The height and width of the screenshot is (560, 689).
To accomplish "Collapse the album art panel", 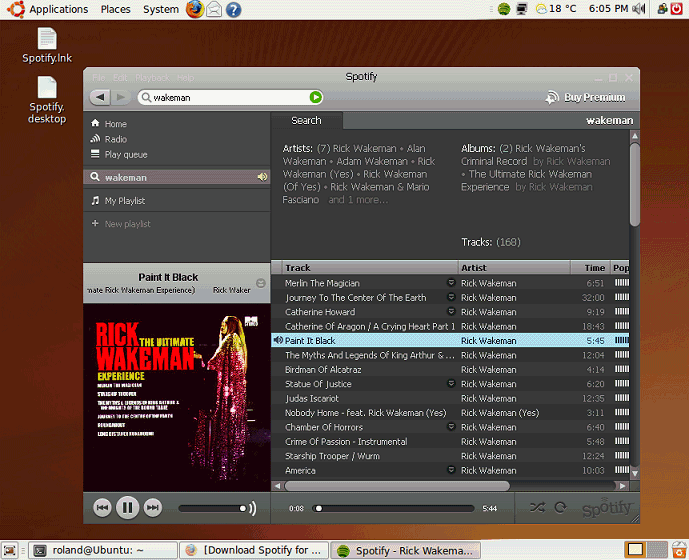I will click(261, 283).
